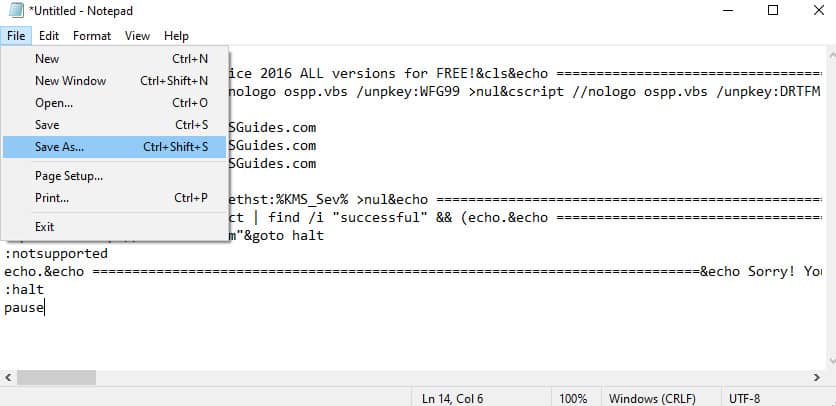The height and width of the screenshot is (406, 836).
Task: Open a New Window from File menu
Action: coord(114,81)
